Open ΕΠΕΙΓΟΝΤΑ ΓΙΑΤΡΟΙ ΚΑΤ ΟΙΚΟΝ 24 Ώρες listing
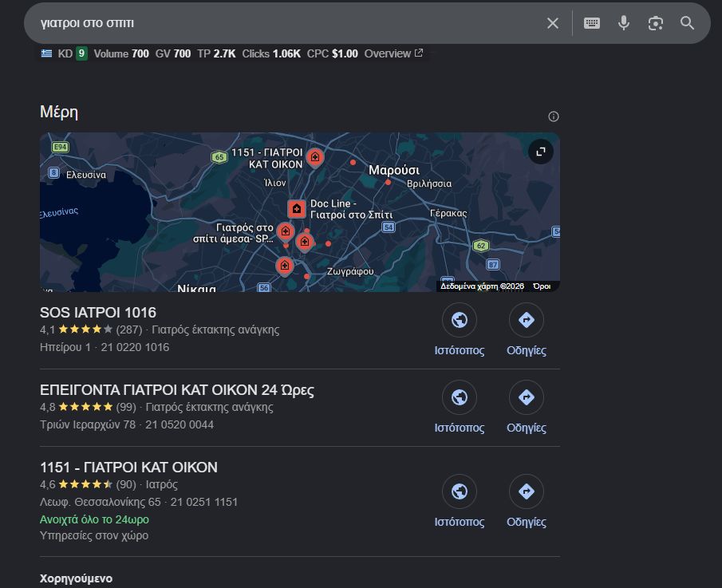The width and height of the screenshot is (722, 588). tap(177, 390)
